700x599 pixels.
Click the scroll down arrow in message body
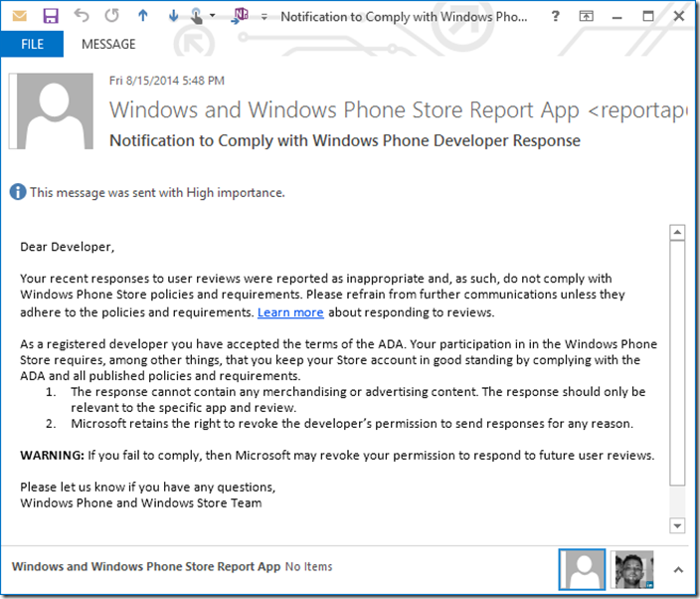677,525
